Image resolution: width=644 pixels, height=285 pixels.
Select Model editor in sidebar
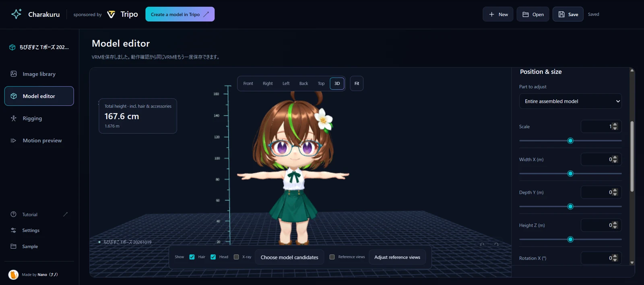39,96
